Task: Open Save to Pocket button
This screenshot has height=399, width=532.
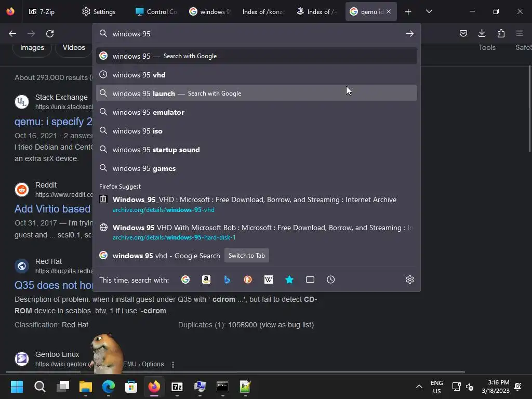Action: [463, 33]
